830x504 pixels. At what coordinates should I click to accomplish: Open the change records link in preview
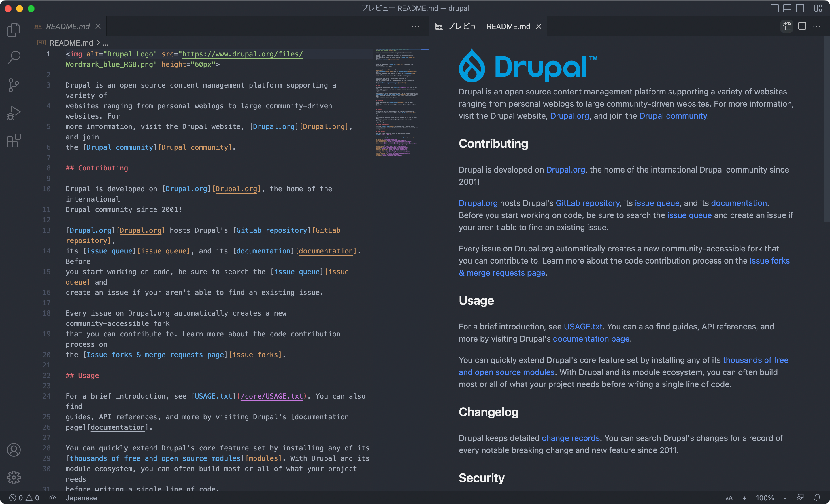[x=571, y=438]
